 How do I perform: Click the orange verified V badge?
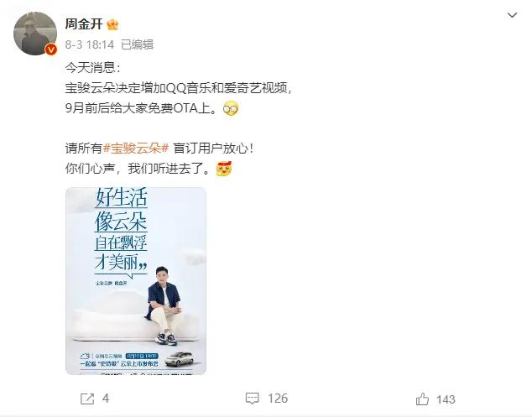pos(51,50)
